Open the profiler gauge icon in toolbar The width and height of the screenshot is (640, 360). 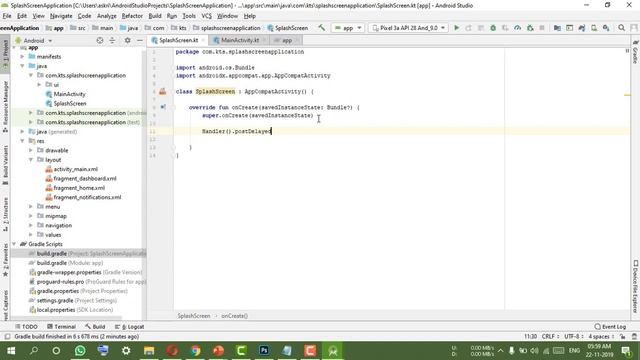click(x=518, y=28)
